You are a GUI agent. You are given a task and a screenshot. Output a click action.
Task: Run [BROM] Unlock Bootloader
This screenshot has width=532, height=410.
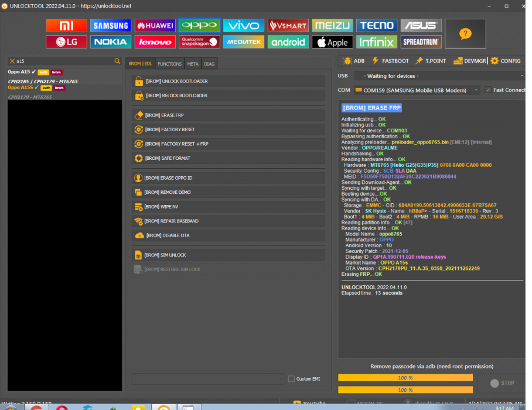(x=229, y=81)
